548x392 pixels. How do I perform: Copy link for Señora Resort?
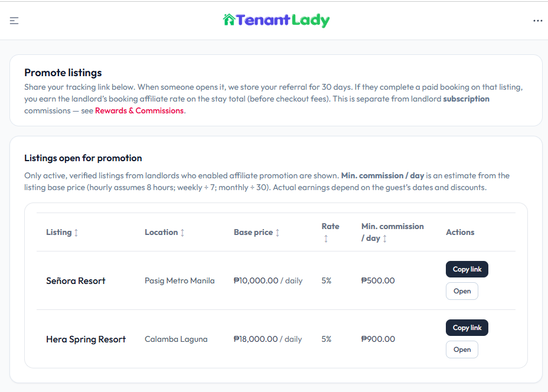coord(467,269)
